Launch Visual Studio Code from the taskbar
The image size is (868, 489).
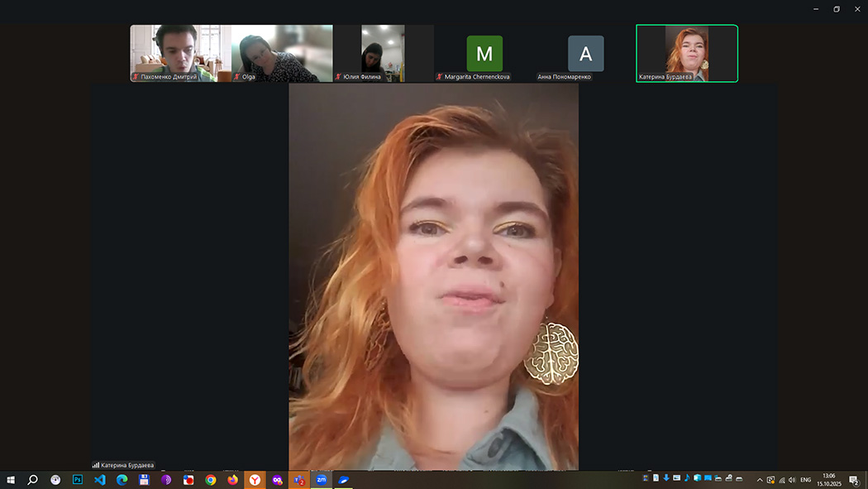pos(100,480)
